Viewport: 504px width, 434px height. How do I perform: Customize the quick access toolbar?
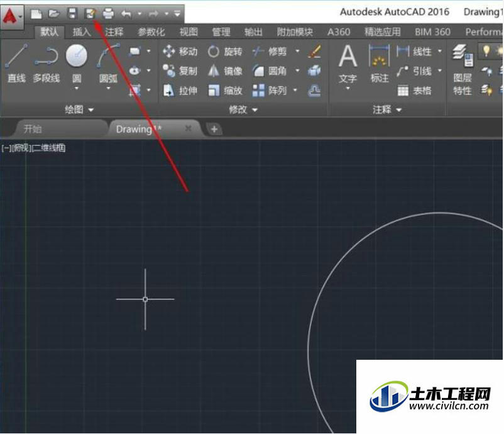click(x=177, y=14)
